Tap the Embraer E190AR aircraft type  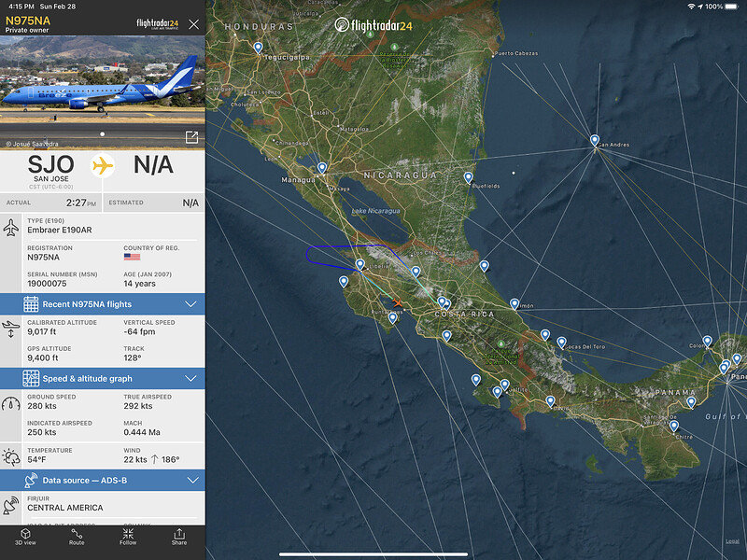(x=60, y=230)
